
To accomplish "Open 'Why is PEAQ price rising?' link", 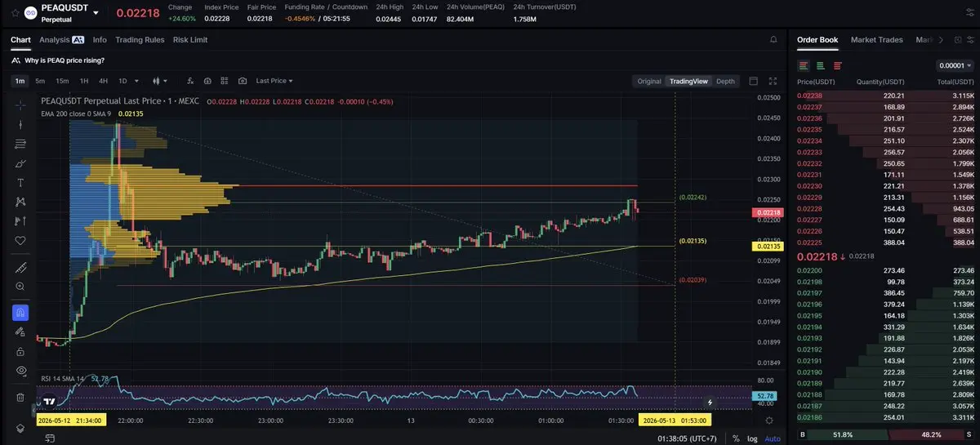I will tap(65, 60).
